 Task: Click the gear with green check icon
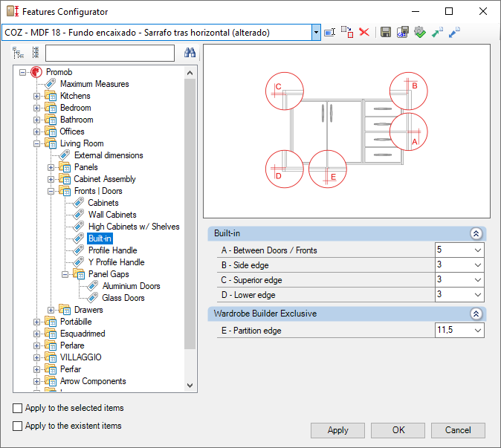(x=420, y=32)
